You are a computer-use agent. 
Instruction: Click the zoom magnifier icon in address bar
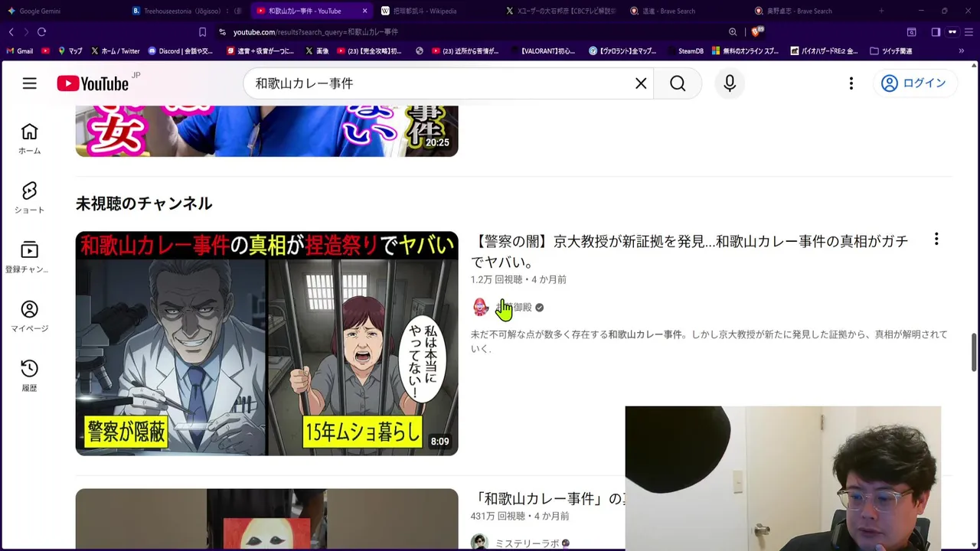733,32
